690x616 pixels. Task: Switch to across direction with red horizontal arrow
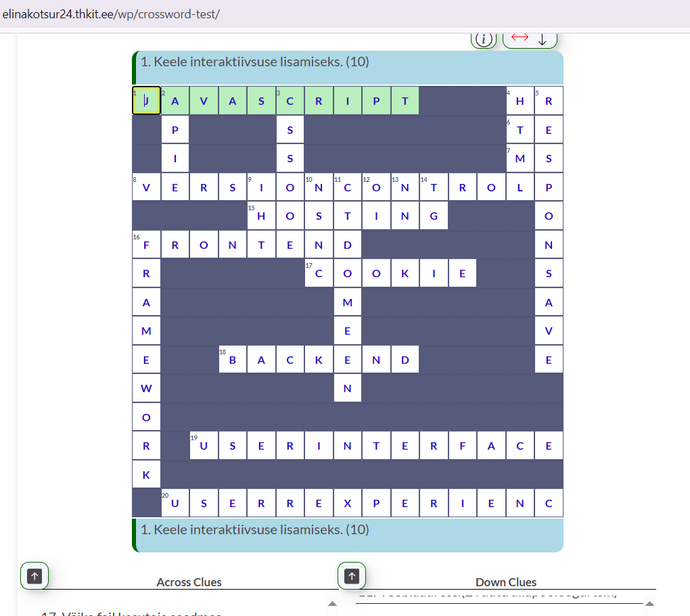(x=520, y=38)
